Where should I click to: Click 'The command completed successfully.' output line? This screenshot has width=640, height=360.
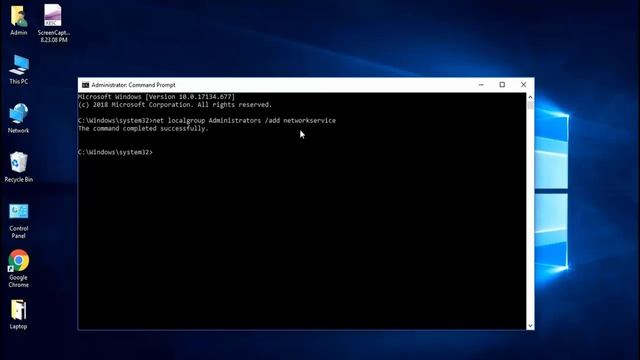pyautogui.click(x=143, y=129)
